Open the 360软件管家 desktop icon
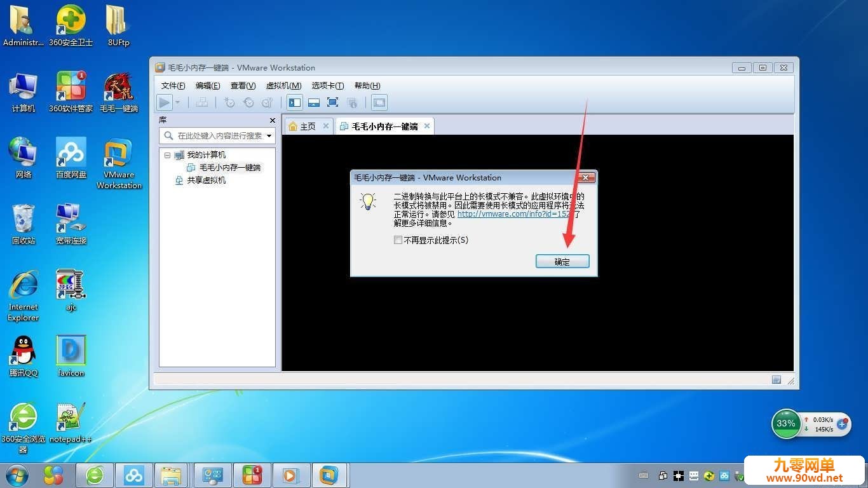The height and width of the screenshot is (488, 868). pyautogui.click(x=71, y=93)
